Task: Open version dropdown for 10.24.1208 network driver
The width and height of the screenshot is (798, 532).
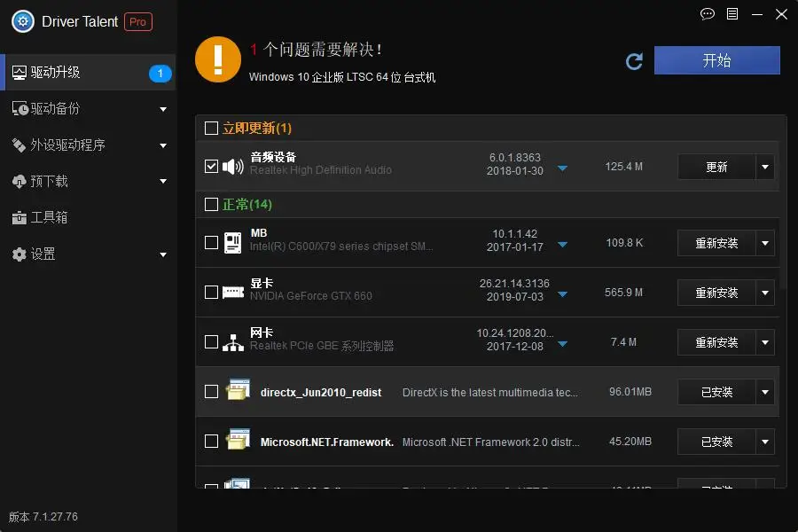Action: (x=562, y=344)
